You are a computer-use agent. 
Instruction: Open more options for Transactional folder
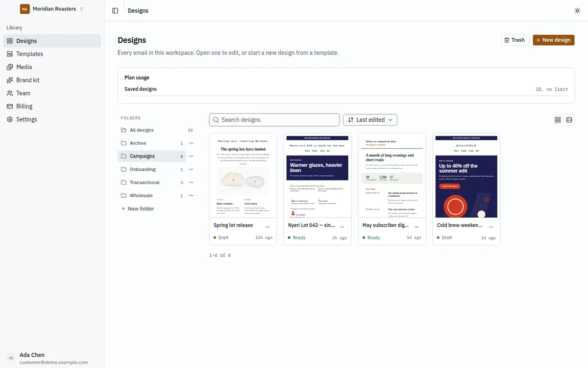tap(191, 183)
